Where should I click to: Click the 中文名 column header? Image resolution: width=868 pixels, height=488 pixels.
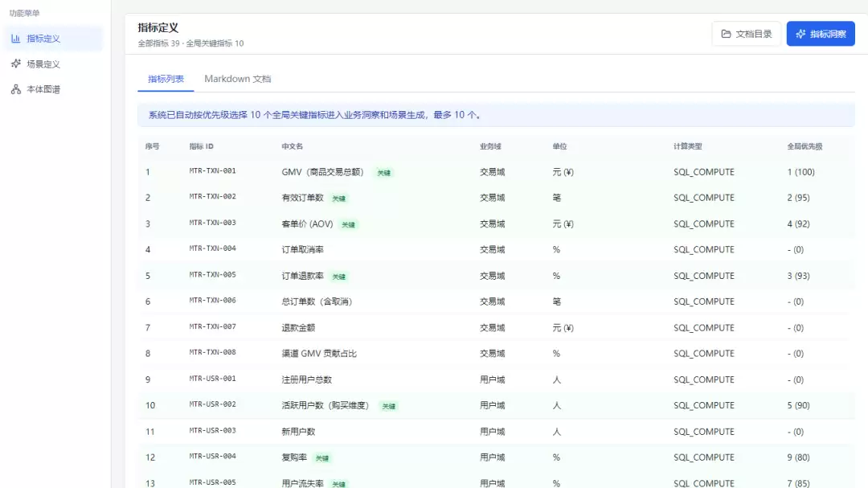(293, 146)
